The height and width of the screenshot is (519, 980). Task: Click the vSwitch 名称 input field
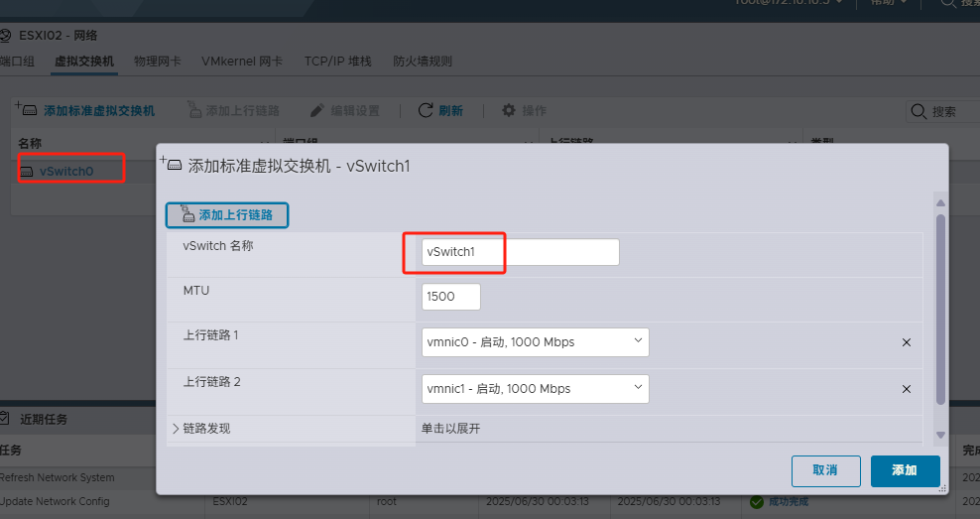[x=520, y=252]
